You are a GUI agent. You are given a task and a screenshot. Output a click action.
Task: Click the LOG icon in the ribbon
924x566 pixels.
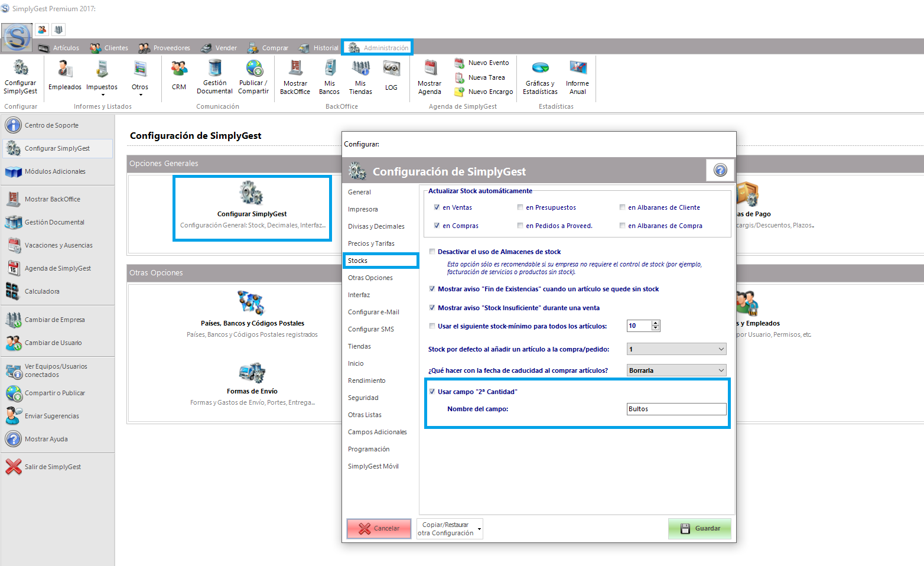tap(391, 76)
